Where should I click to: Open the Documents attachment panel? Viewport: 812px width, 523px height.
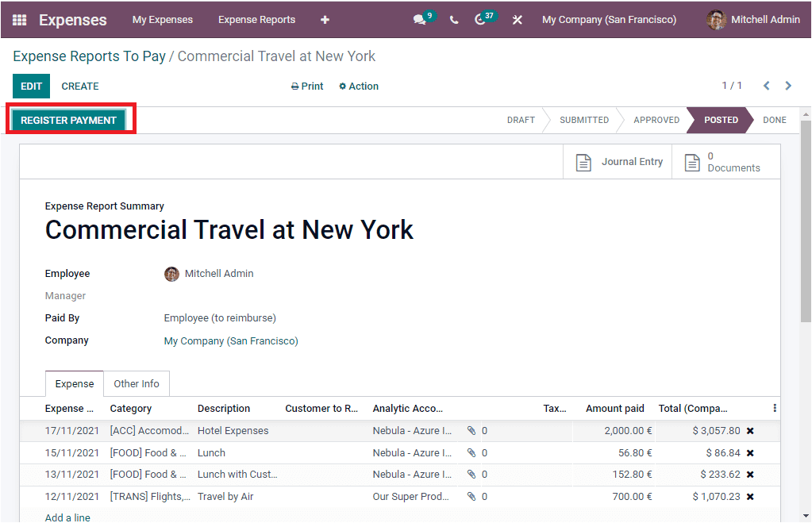pos(725,161)
